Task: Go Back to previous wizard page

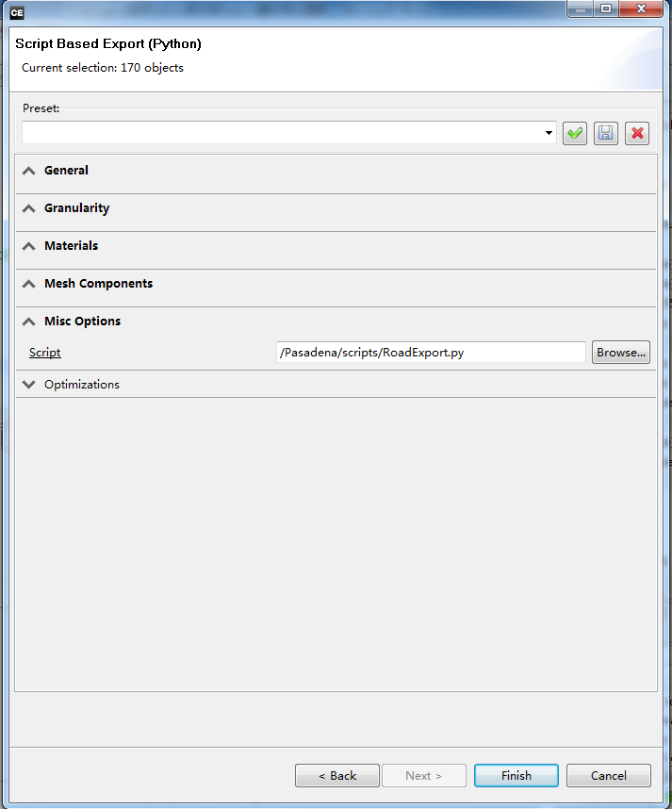Action: coord(337,775)
